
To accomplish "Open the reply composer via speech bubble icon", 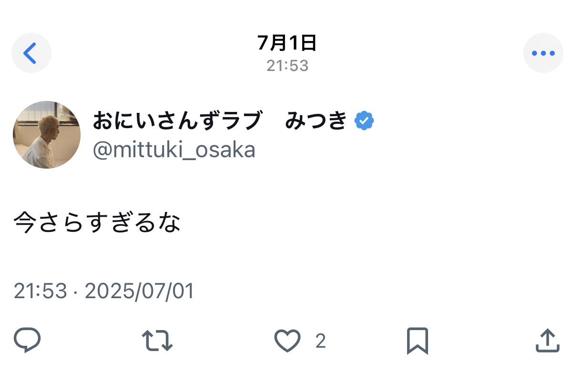I will tap(27, 341).
